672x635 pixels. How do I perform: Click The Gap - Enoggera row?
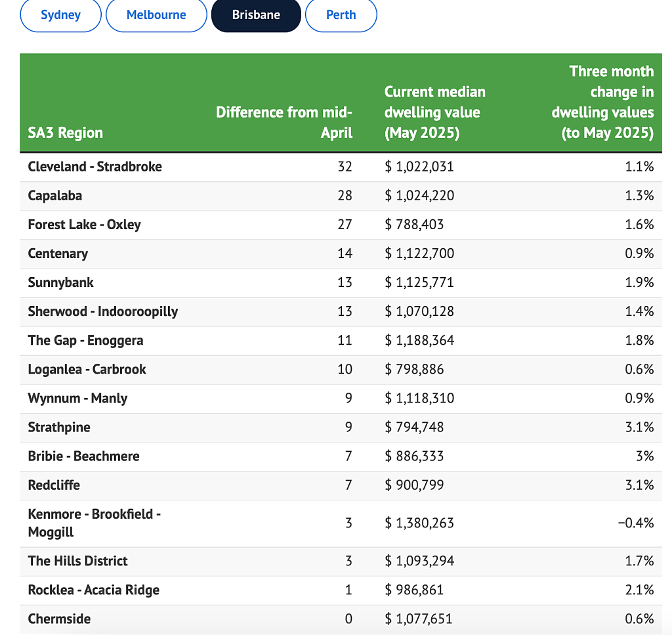pos(341,340)
